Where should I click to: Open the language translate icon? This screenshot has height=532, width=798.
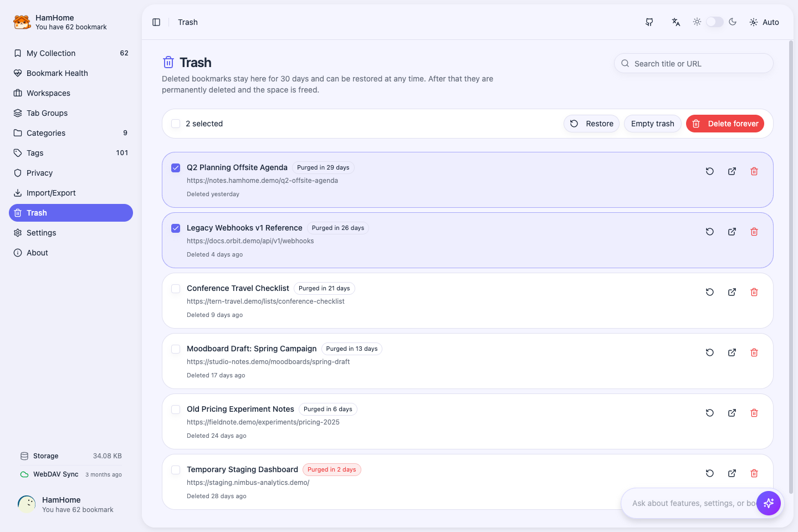(676, 22)
